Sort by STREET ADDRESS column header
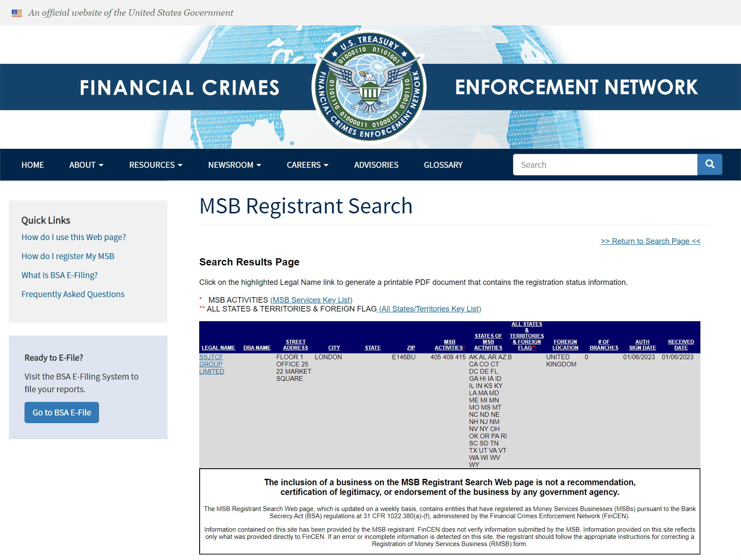741x560 pixels. pyautogui.click(x=296, y=345)
